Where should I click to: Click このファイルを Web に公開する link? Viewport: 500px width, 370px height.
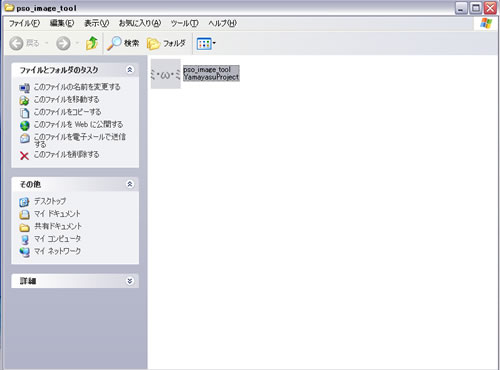coord(78,124)
